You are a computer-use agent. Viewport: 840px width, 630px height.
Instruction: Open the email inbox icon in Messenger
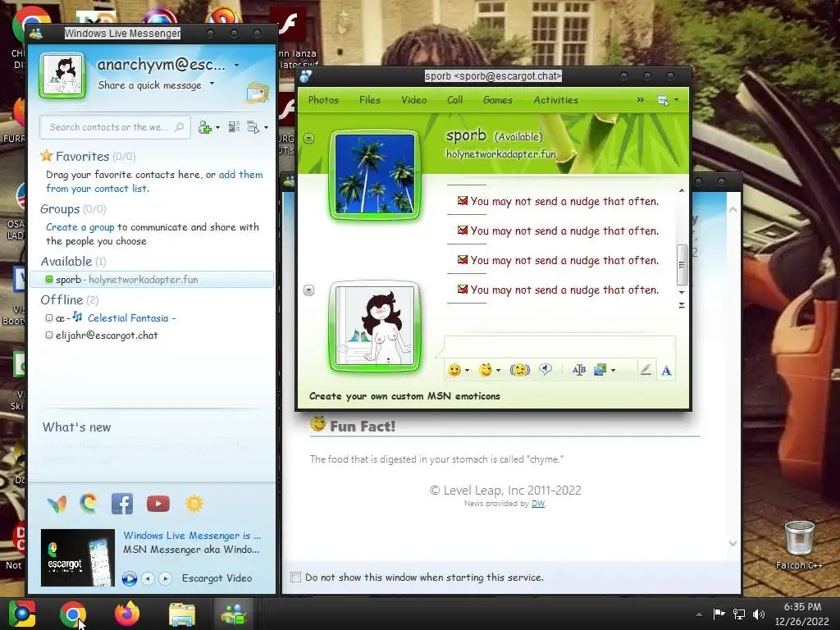[258, 93]
